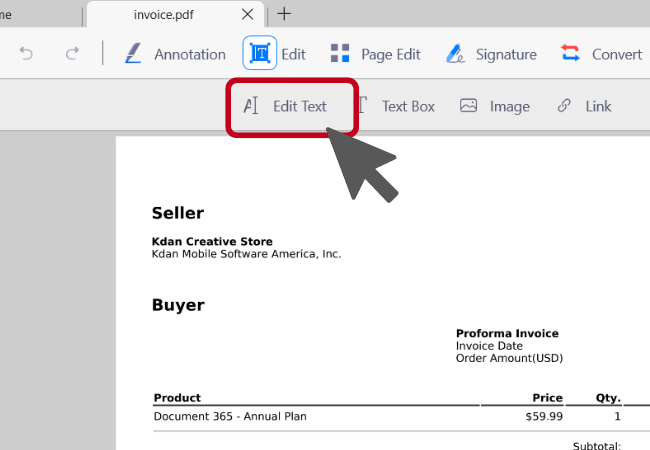Viewport: 650px width, 450px height.
Task: Select Document 365 - Annual Plan row text
Action: click(230, 416)
